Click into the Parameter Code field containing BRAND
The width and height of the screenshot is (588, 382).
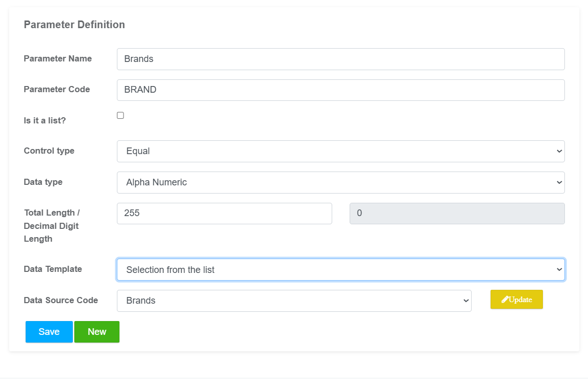tap(340, 90)
